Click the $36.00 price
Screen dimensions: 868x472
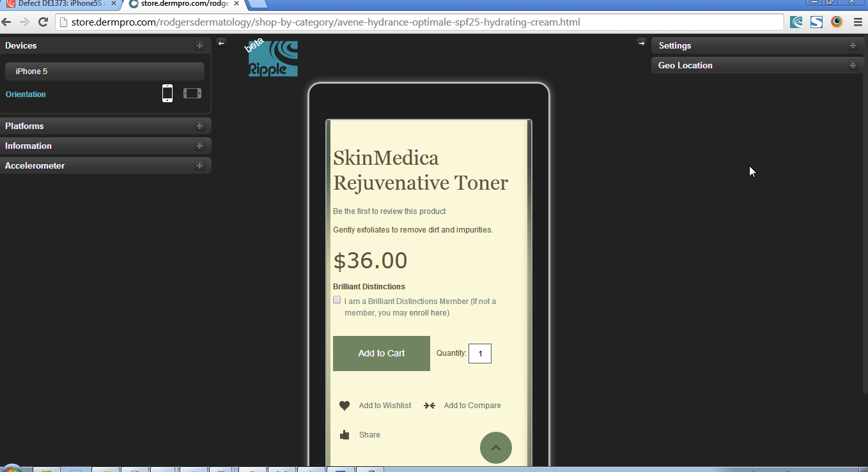[370, 261]
